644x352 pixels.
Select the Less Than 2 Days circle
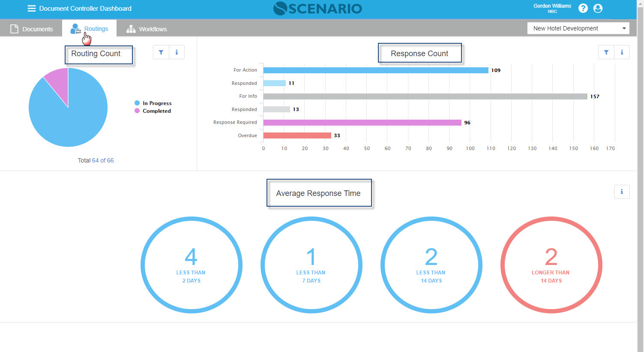point(191,265)
